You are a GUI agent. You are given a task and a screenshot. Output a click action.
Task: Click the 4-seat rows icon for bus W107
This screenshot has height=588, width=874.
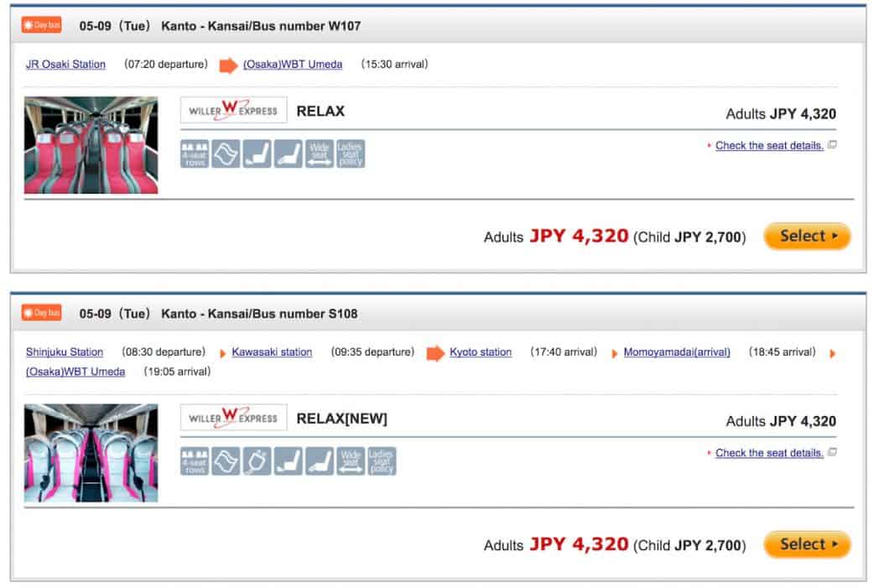click(194, 154)
